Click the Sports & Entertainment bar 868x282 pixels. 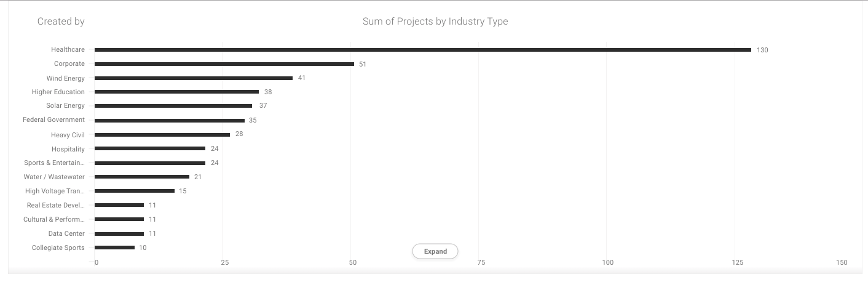149,163
